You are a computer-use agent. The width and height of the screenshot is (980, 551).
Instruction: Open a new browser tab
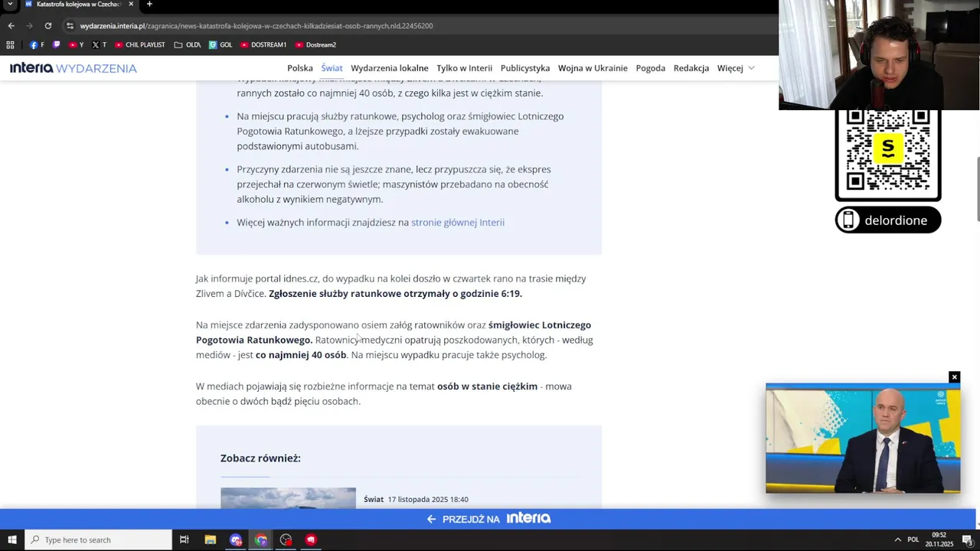tap(149, 4)
